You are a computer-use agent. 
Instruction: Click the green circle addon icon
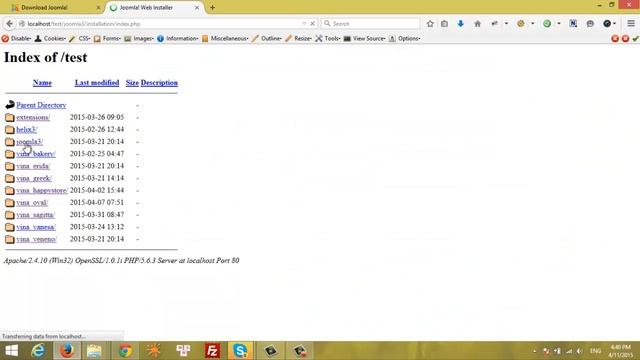click(x=547, y=24)
